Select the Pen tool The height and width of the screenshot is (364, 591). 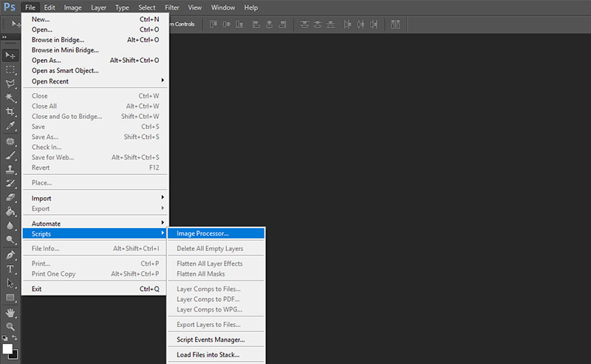pyautogui.click(x=10, y=255)
